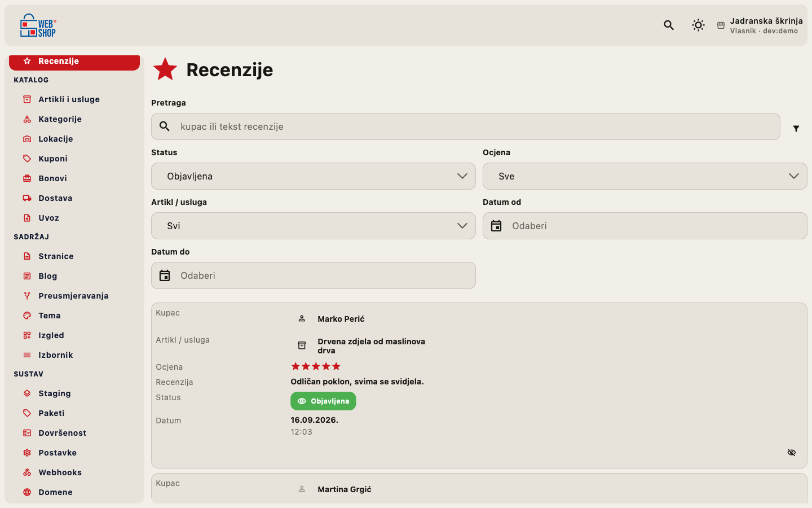Toggle the light/dark theme sun icon

pyautogui.click(x=698, y=25)
